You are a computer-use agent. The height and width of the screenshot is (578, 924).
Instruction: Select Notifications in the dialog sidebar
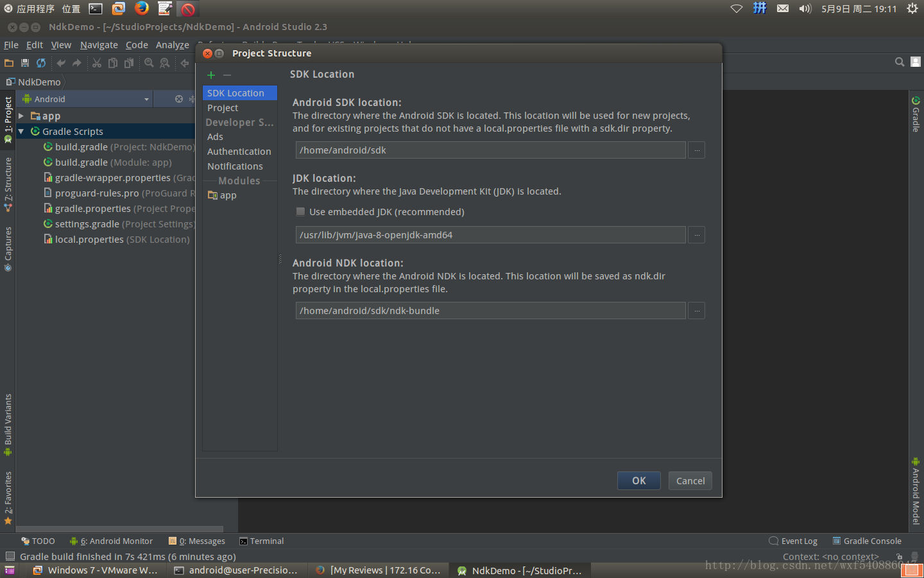coord(240,166)
